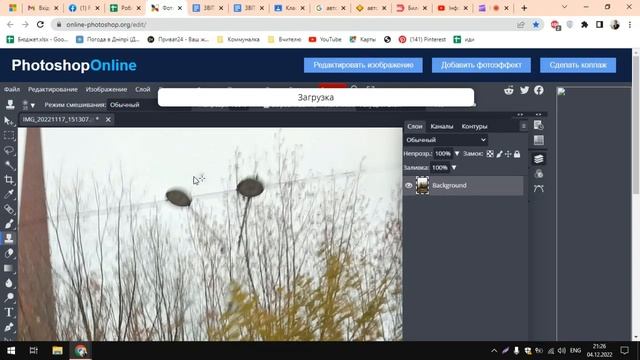Screen dimensions: 640x360
Task: Select the Слои tab
Action: coord(415,127)
